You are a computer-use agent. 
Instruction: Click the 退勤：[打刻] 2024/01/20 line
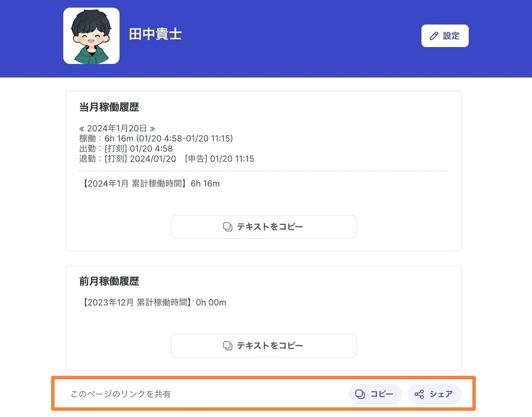[166, 159]
